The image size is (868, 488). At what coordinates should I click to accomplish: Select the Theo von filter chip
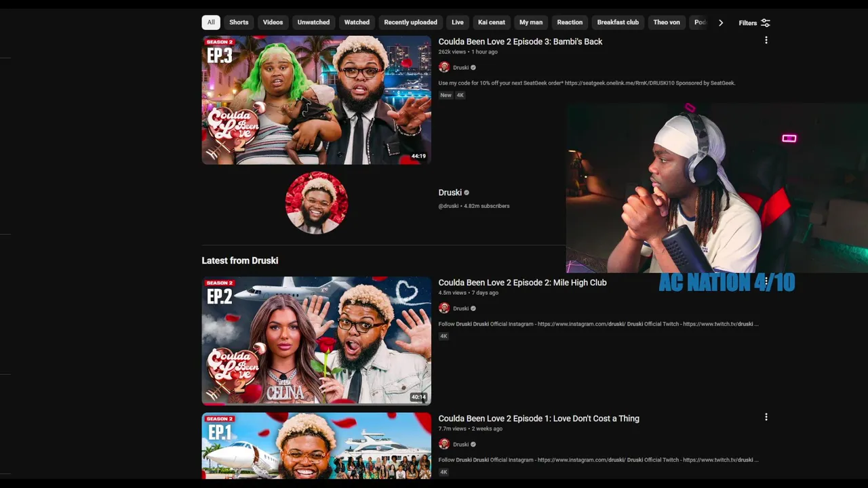coord(667,22)
